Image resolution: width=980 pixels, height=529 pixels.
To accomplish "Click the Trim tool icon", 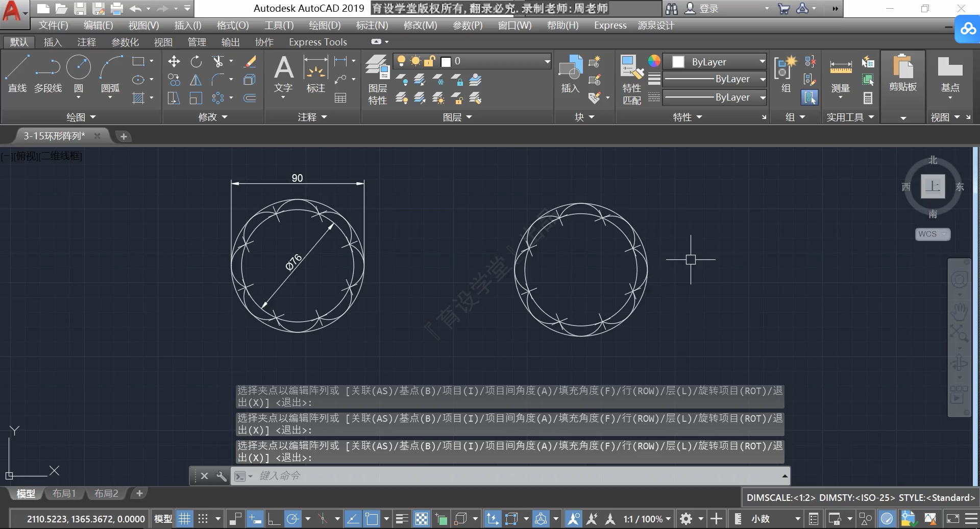I will 218,62.
